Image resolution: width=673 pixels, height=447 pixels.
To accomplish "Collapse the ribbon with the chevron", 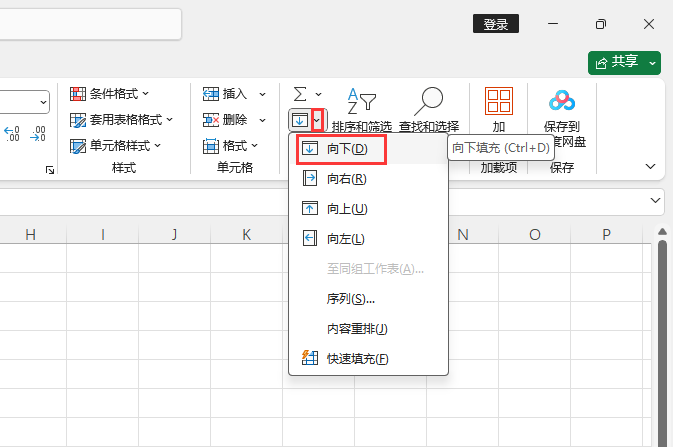I will pyautogui.click(x=651, y=166).
